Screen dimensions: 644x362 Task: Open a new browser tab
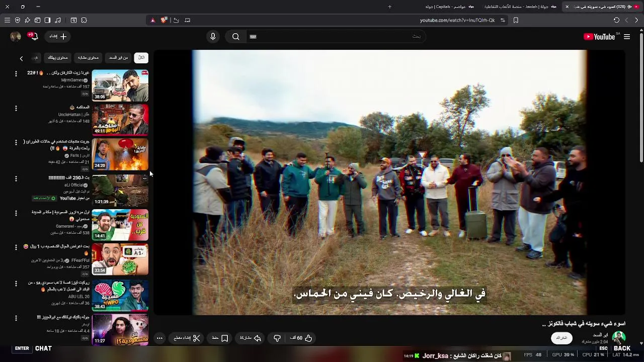click(389, 7)
